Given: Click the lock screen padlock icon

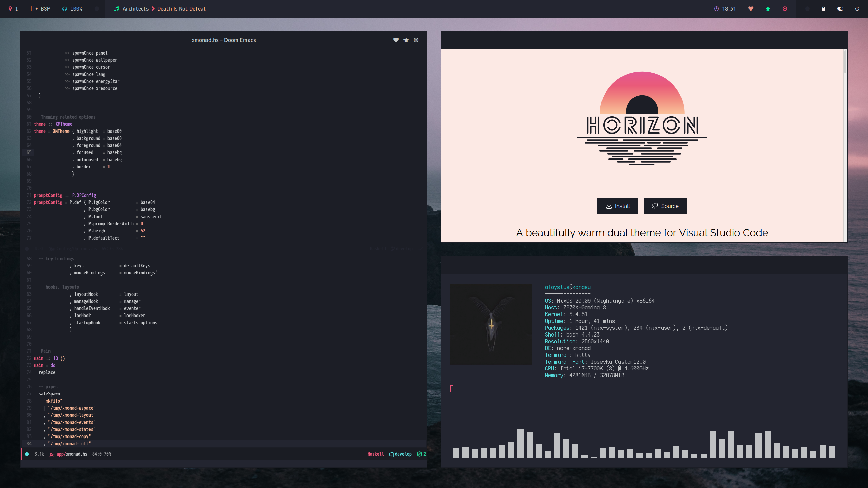Looking at the screenshot, I should (824, 9).
